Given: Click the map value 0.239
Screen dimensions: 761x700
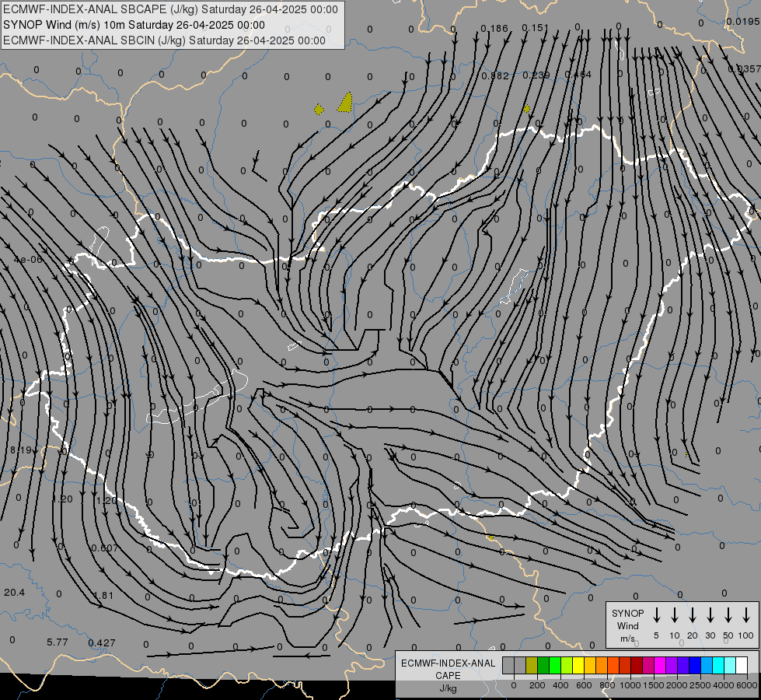Looking at the screenshot, I should pyautogui.click(x=536, y=75).
